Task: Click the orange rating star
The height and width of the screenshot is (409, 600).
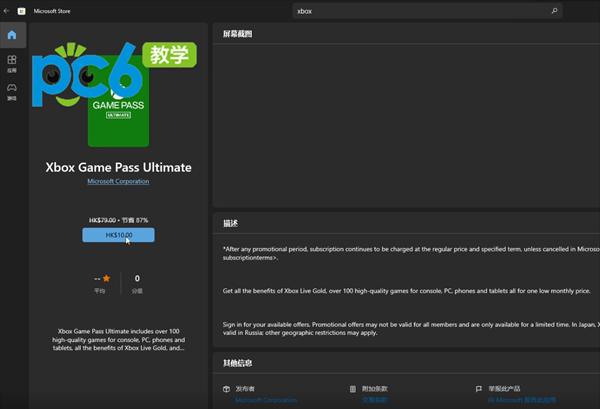Action: [106, 278]
